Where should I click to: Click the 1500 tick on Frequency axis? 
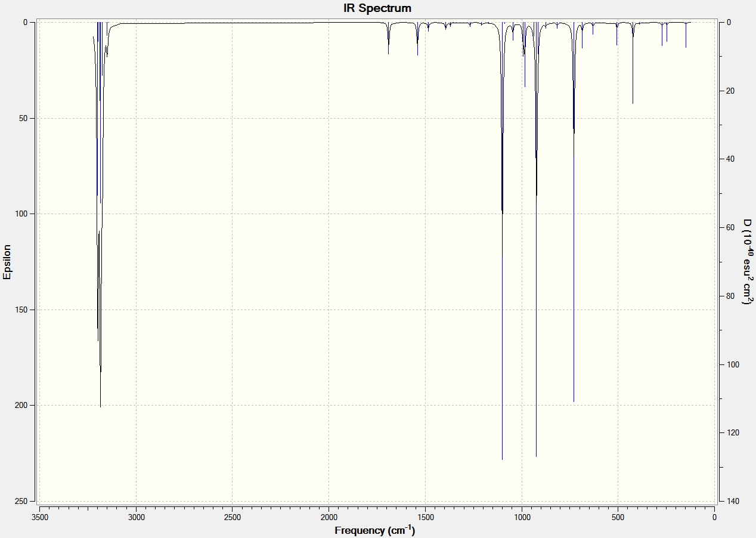(x=426, y=518)
